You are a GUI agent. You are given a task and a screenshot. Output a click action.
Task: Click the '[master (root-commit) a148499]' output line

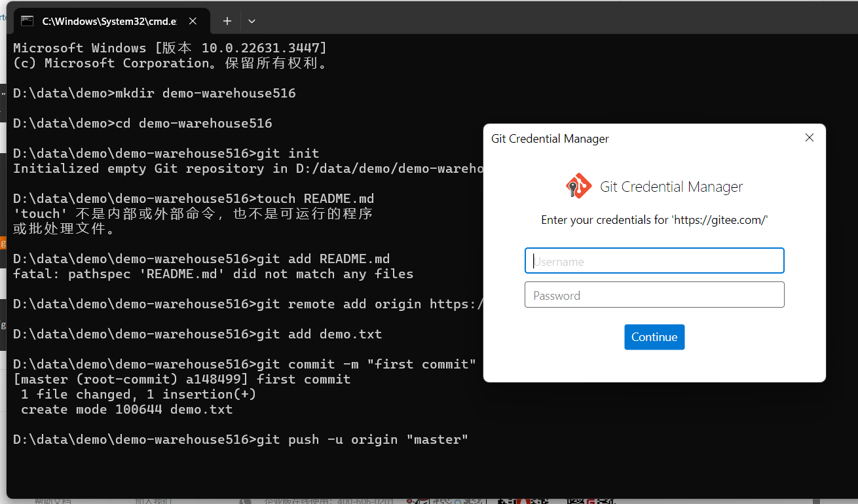[x=182, y=379]
